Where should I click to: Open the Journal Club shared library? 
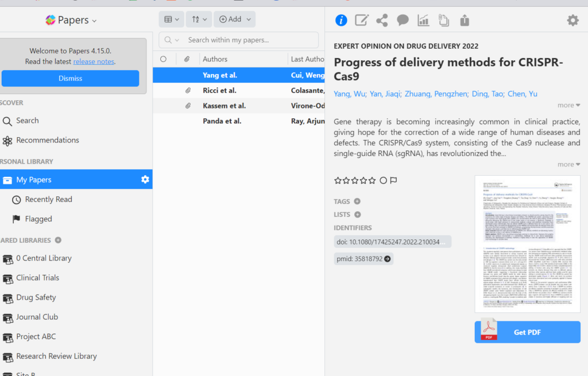tap(37, 317)
